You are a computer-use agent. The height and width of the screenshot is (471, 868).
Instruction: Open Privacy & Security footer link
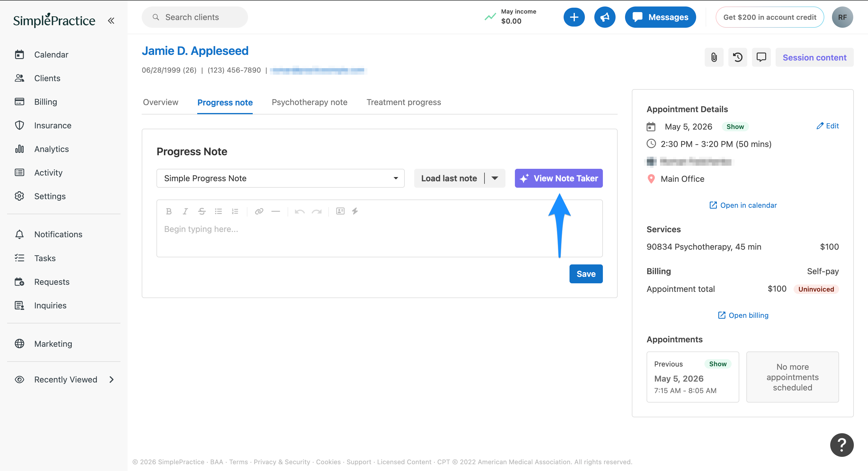click(282, 462)
